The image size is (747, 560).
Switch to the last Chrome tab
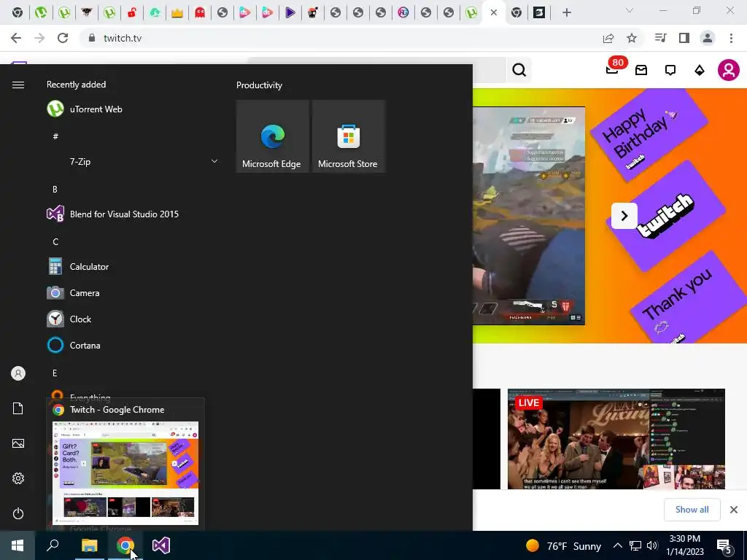point(539,13)
